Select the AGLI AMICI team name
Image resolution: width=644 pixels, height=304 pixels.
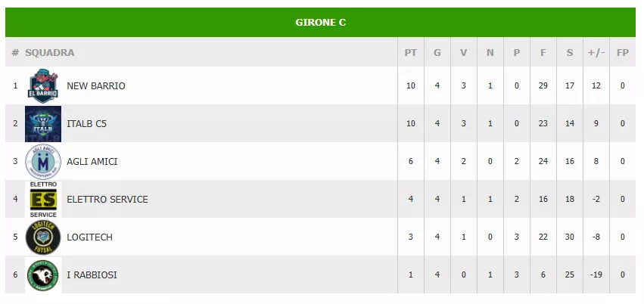pyautogui.click(x=92, y=162)
